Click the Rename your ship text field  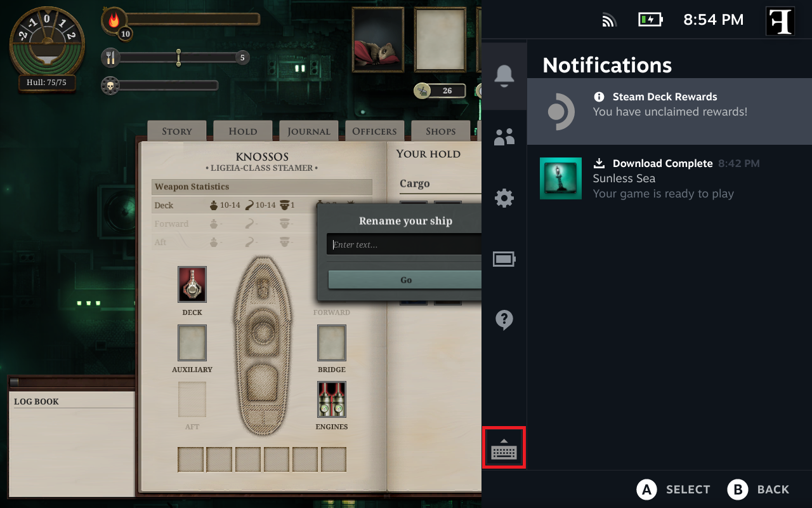404,244
